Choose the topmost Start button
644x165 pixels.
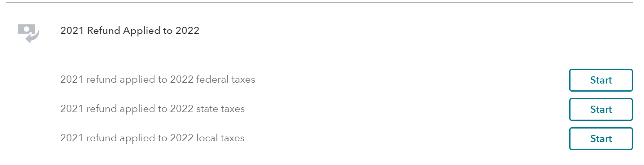point(601,80)
